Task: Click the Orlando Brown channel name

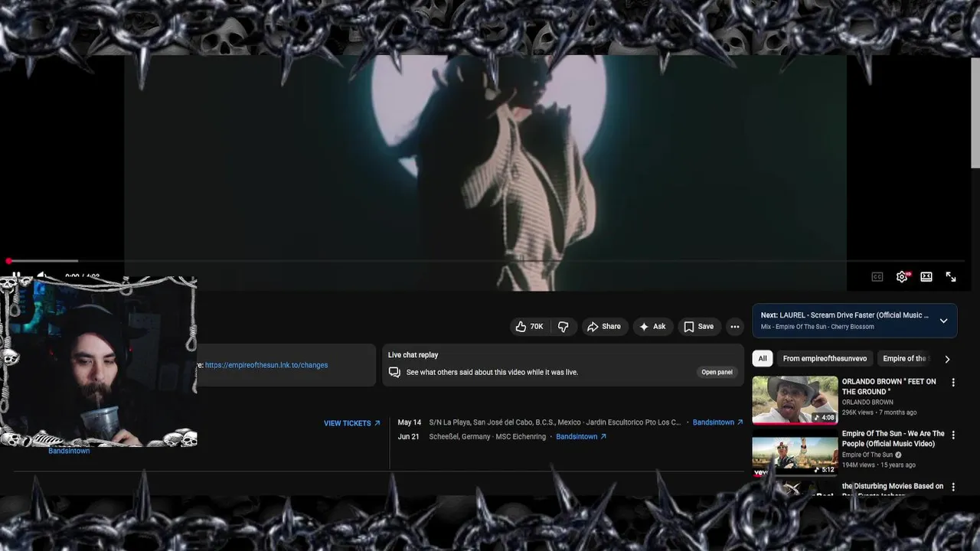Action: pyautogui.click(x=867, y=402)
